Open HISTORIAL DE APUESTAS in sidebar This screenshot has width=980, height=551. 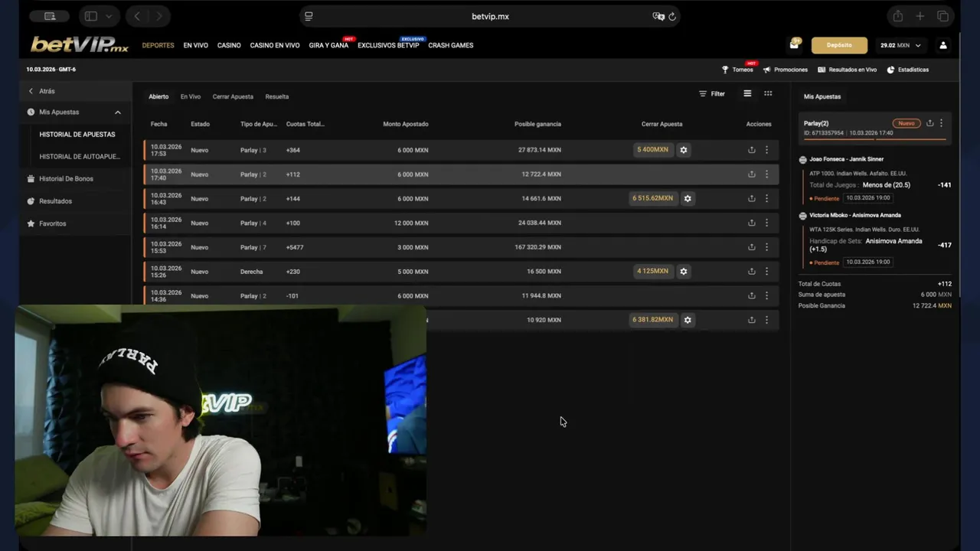pyautogui.click(x=77, y=135)
